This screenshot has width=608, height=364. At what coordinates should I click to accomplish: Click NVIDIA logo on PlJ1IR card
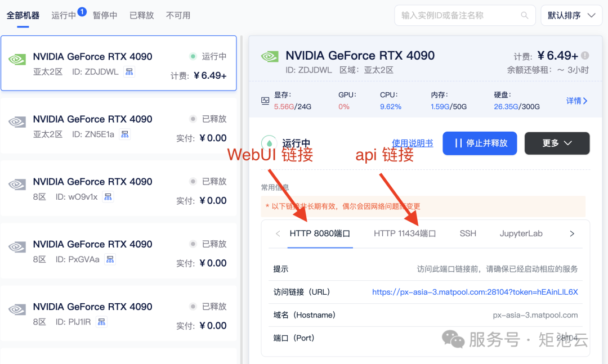point(17,309)
